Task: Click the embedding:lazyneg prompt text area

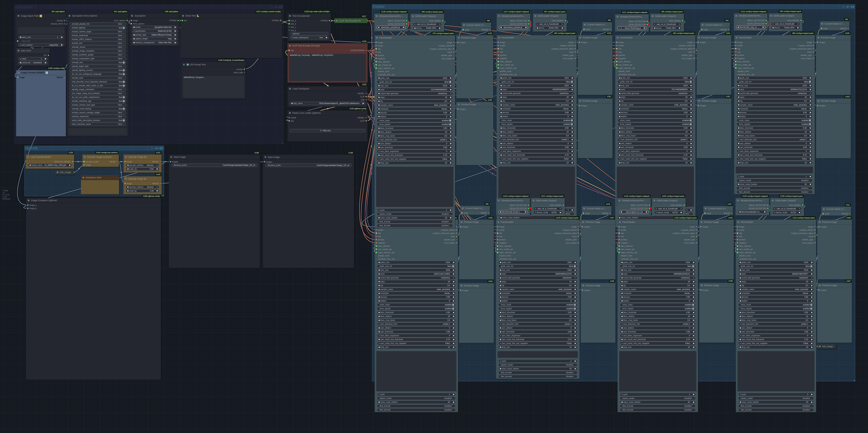Action: click(x=327, y=67)
